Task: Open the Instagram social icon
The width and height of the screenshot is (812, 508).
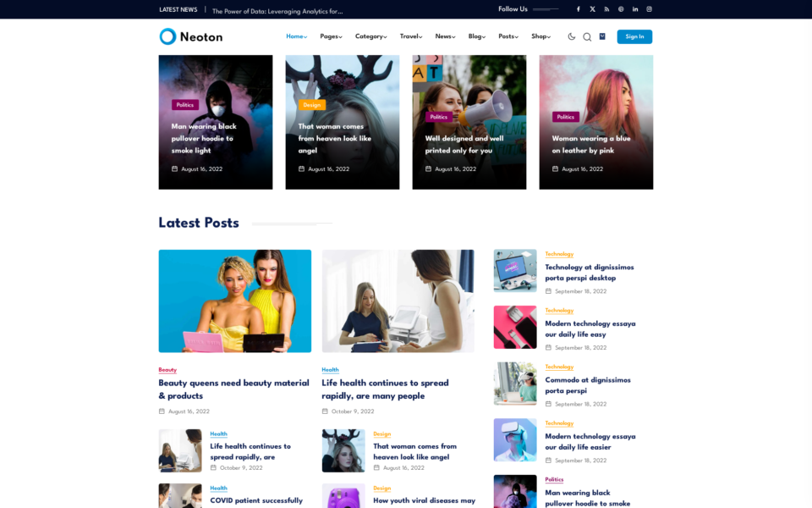Action: tap(649, 9)
